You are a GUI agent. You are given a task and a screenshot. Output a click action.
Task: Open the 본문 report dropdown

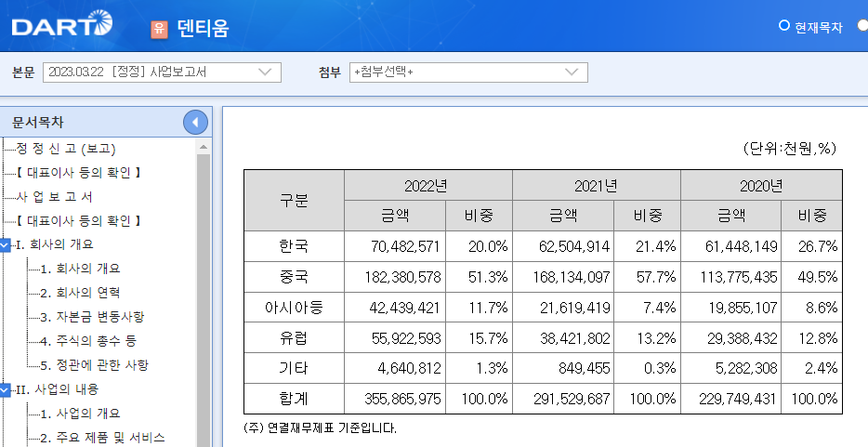[162, 72]
